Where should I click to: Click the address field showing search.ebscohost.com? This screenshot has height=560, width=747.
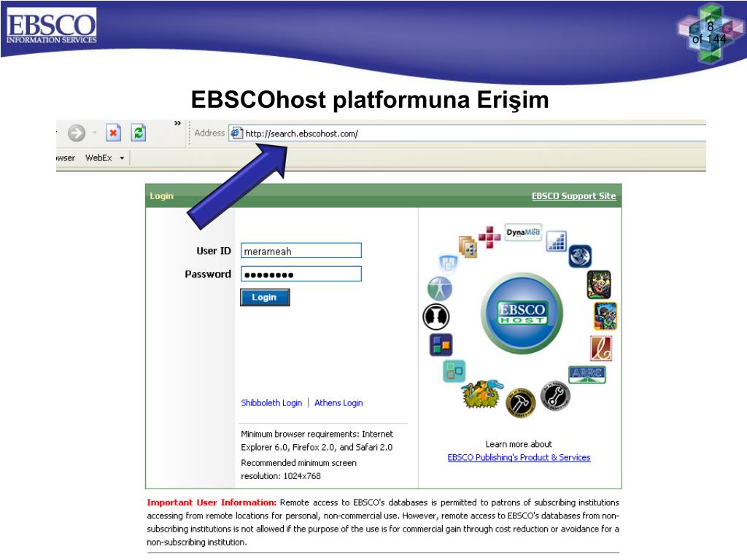467,133
